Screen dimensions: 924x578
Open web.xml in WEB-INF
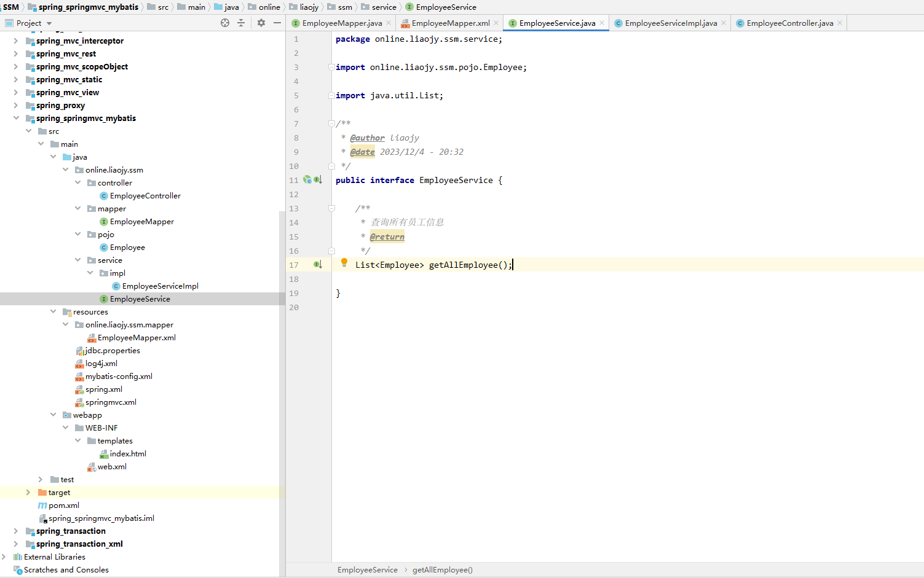pos(112,467)
